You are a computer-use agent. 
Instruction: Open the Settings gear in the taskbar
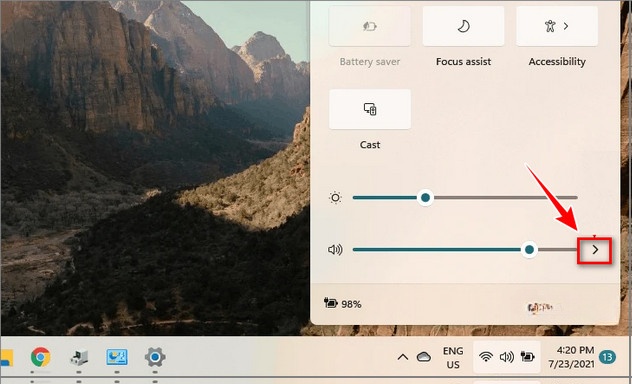(x=155, y=357)
